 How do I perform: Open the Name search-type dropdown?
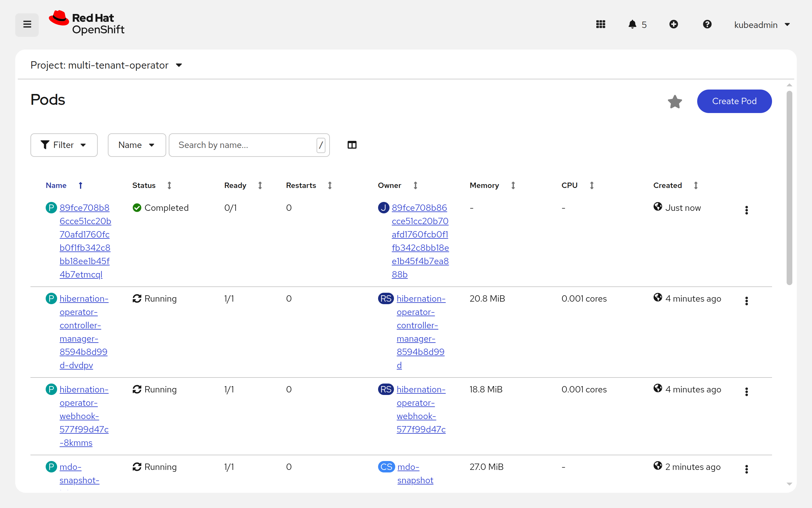(137, 145)
